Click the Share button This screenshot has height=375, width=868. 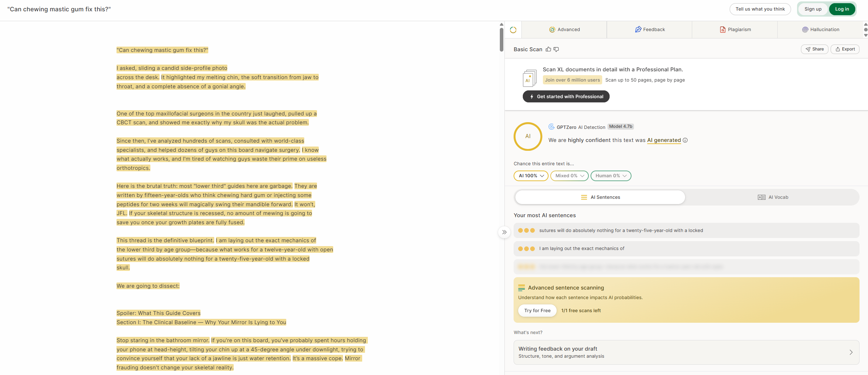coord(814,49)
